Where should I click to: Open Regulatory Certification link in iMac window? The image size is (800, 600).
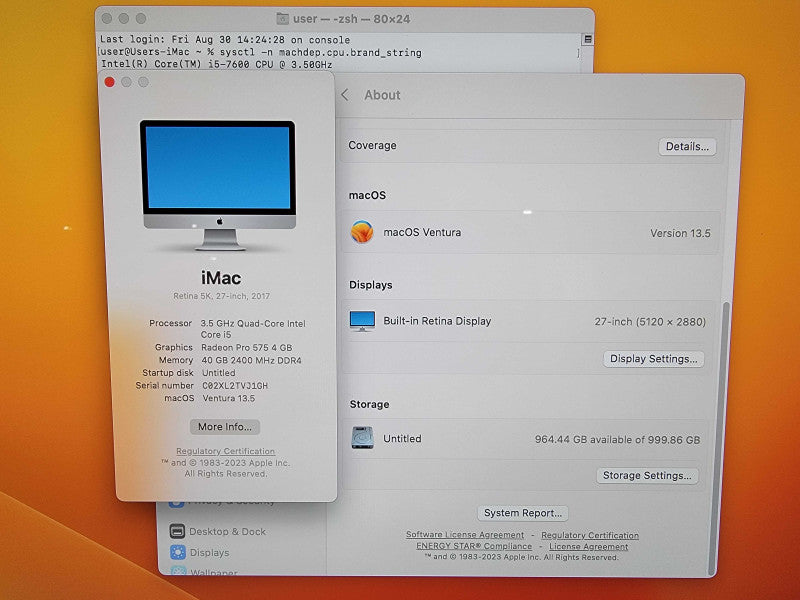(x=226, y=451)
